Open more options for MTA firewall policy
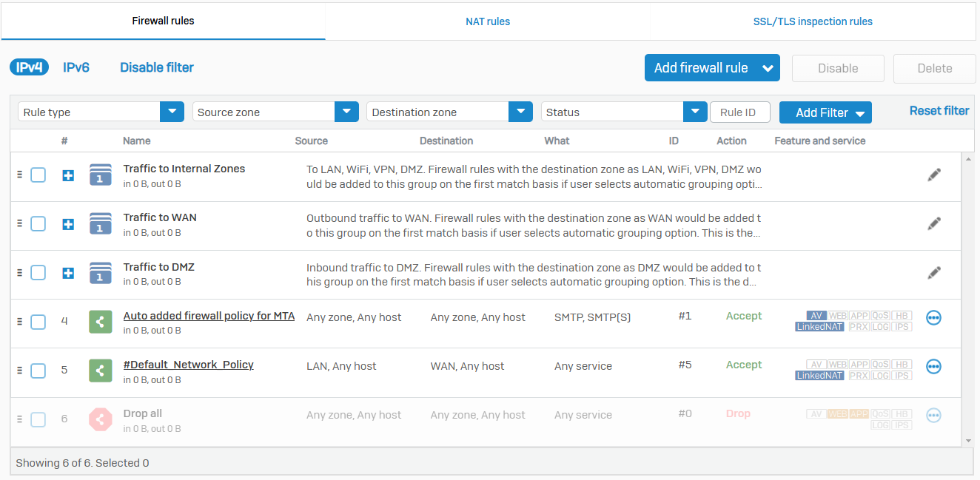The width and height of the screenshot is (980, 480). pyautogui.click(x=933, y=318)
